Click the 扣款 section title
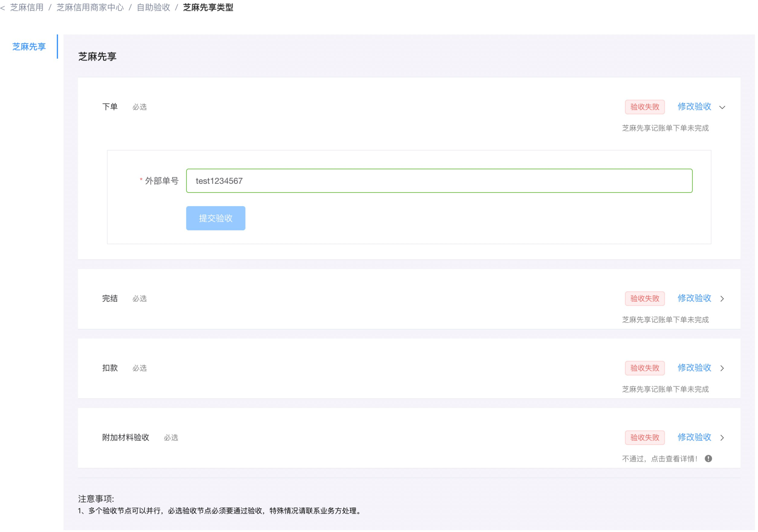The width and height of the screenshot is (758, 532). point(110,368)
